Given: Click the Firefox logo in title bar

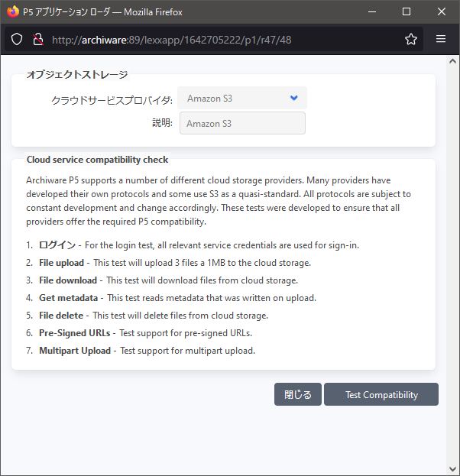Looking at the screenshot, I should 13,11.
